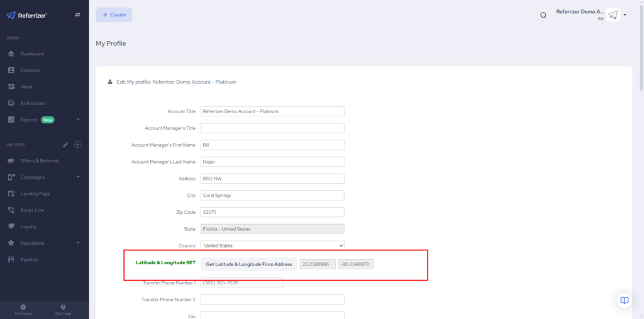Click Get Latitude & Longitude From Address
This screenshot has height=319, width=644.
pyautogui.click(x=249, y=264)
